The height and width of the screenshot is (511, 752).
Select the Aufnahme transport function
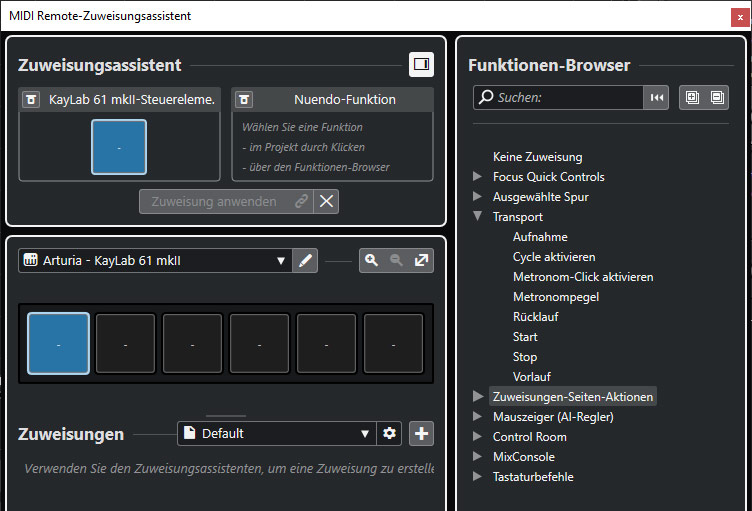point(540,237)
